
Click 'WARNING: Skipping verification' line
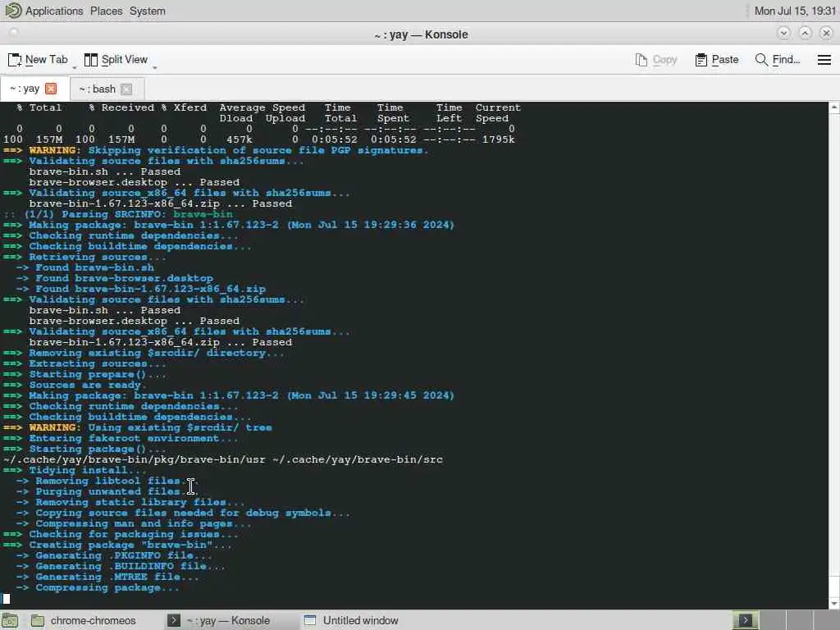point(216,150)
